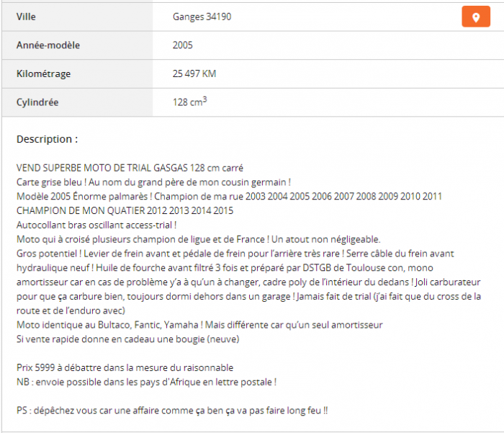Click the Description heading
504x433 pixels.
pyautogui.click(x=47, y=139)
